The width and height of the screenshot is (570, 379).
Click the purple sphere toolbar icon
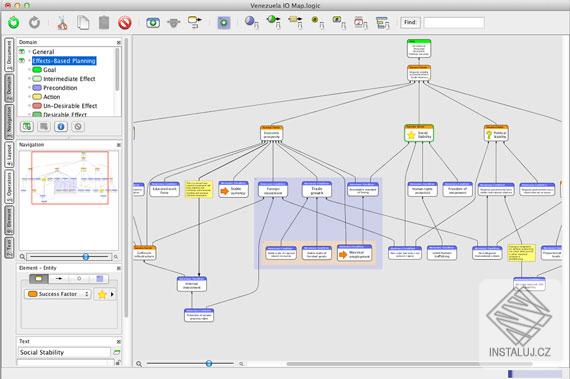click(x=252, y=22)
